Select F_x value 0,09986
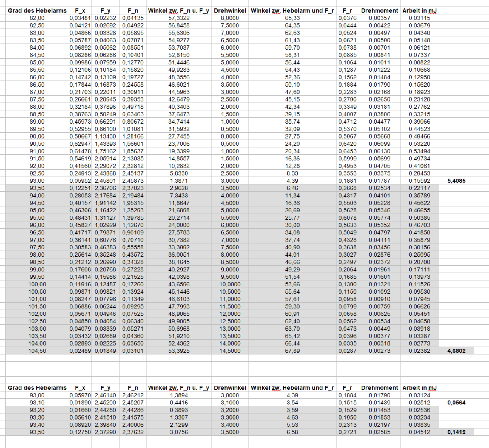Screen dimensions: 489x448 coord(80,62)
